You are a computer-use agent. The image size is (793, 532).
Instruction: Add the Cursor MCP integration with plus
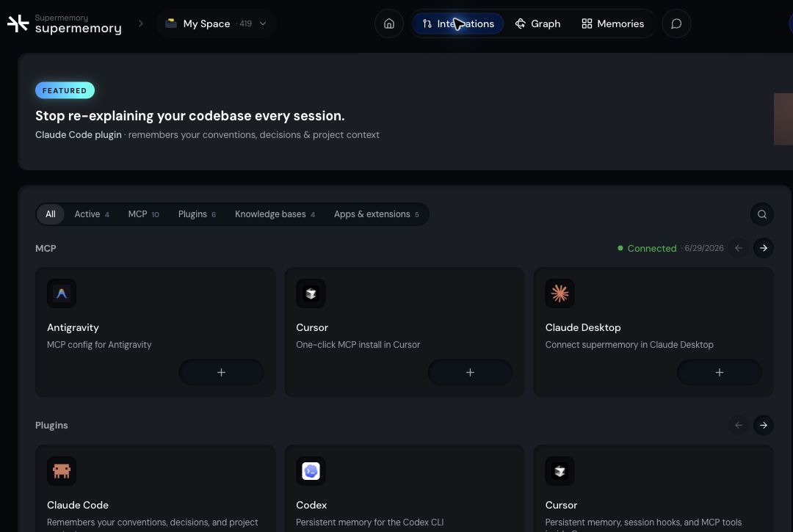click(470, 372)
